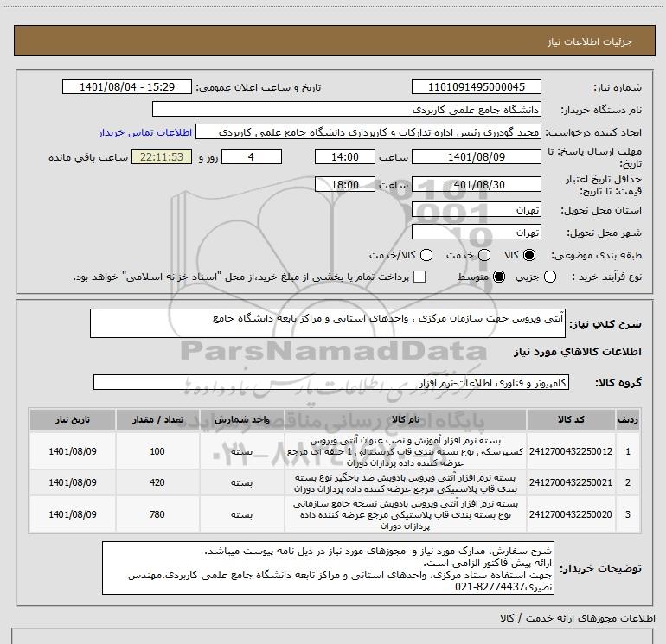
Task: Click announcement date field 1401/08/04 - 15:29
Action: tap(127, 86)
